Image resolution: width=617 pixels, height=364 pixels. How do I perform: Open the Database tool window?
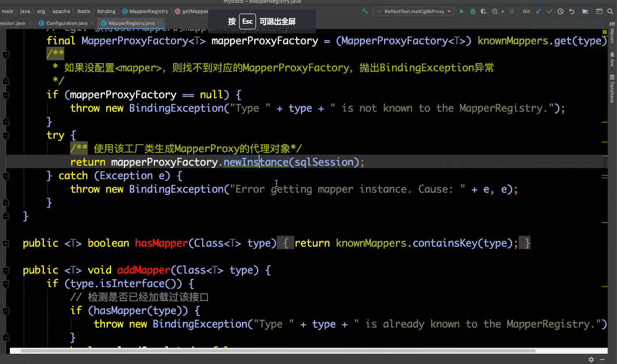[x=612, y=89]
